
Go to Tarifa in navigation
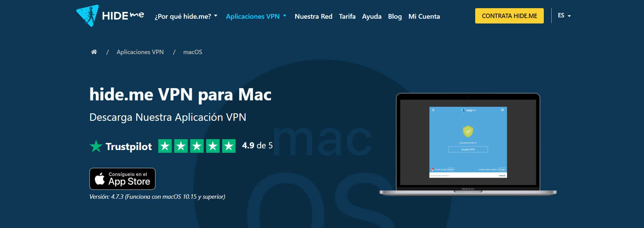[x=347, y=16]
